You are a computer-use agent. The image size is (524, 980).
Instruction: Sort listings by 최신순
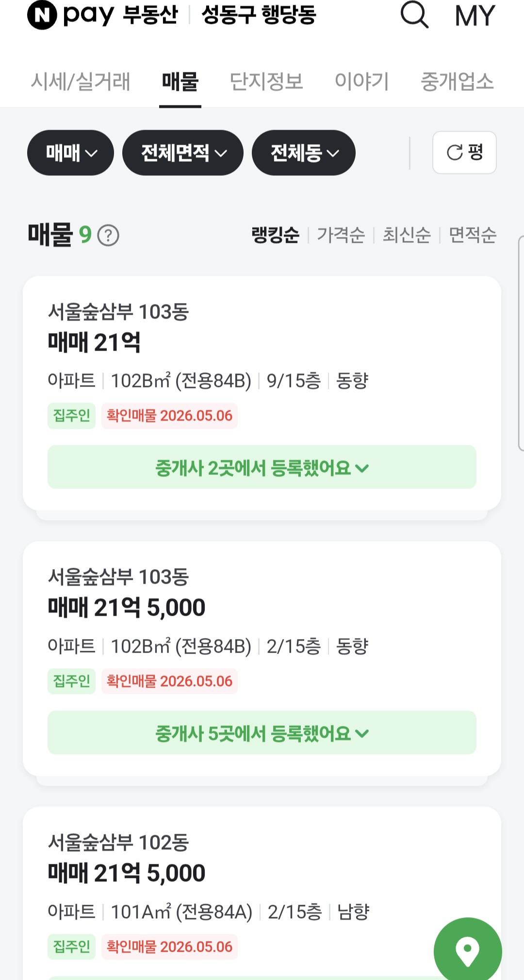coord(407,235)
